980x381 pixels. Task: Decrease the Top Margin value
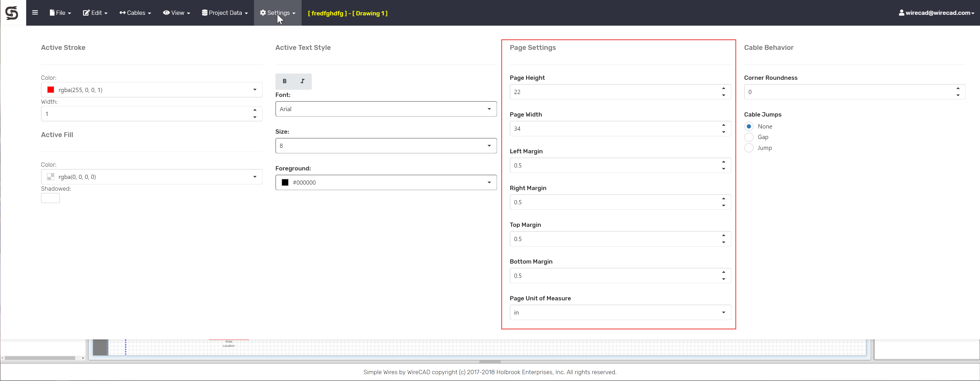[724, 243]
